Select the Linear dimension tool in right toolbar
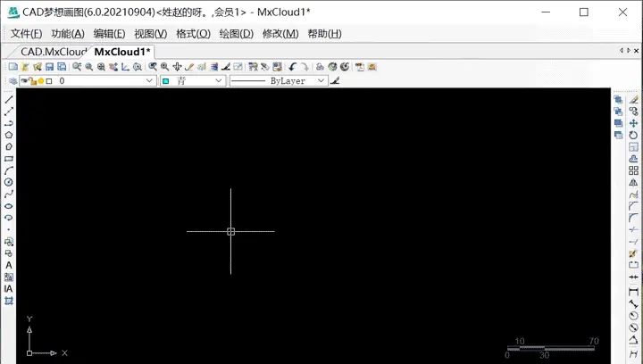This screenshot has height=364, width=643. point(633,292)
